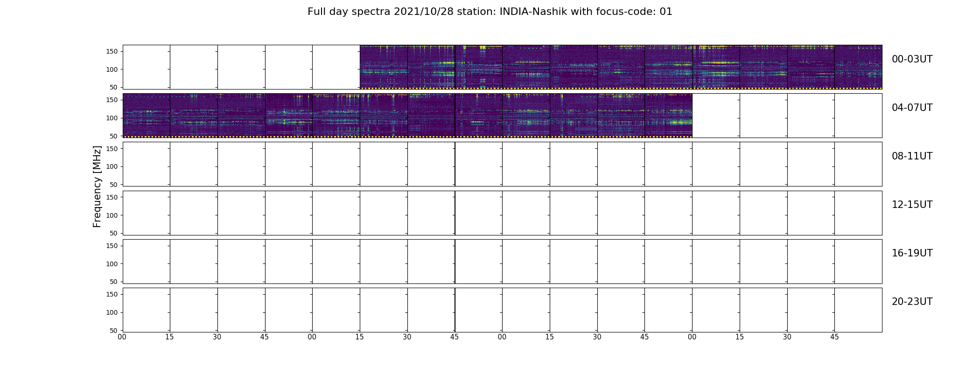The image size is (980, 373).
Task: Select the '04-07UT' row label
Action: [x=912, y=108]
